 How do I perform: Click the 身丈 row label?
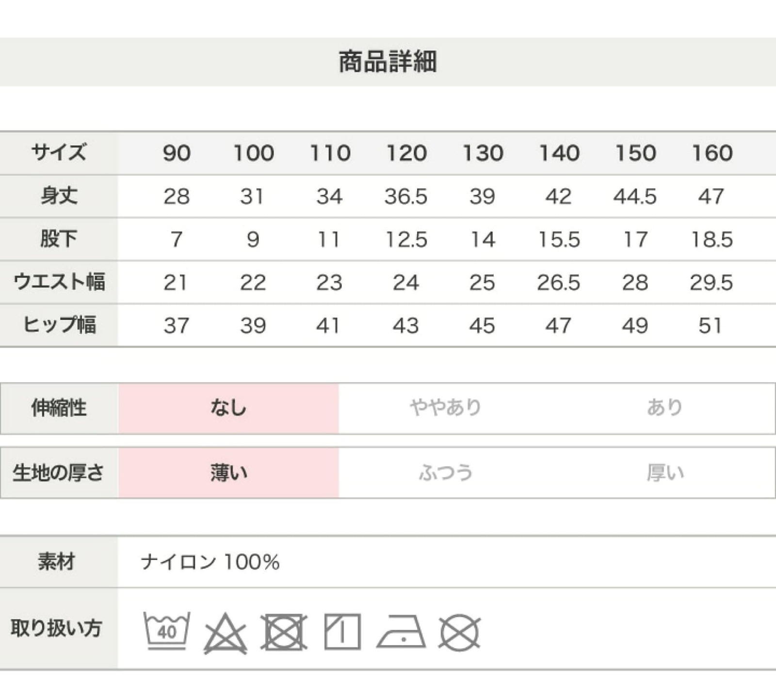pyautogui.click(x=59, y=196)
